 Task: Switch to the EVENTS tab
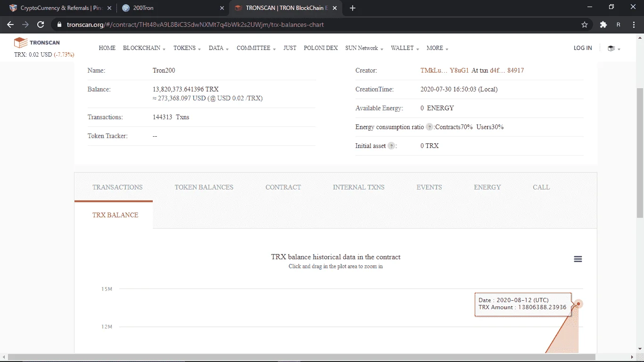coord(429,187)
